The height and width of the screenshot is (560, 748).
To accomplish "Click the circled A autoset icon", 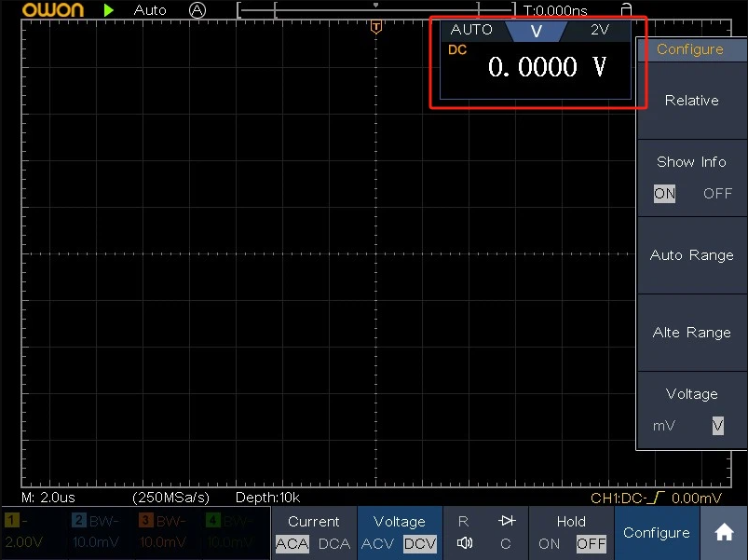I will pyautogui.click(x=197, y=10).
